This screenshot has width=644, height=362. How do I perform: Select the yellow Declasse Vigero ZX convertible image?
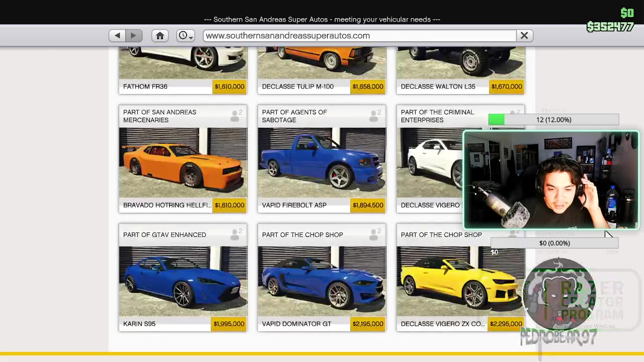point(460,281)
